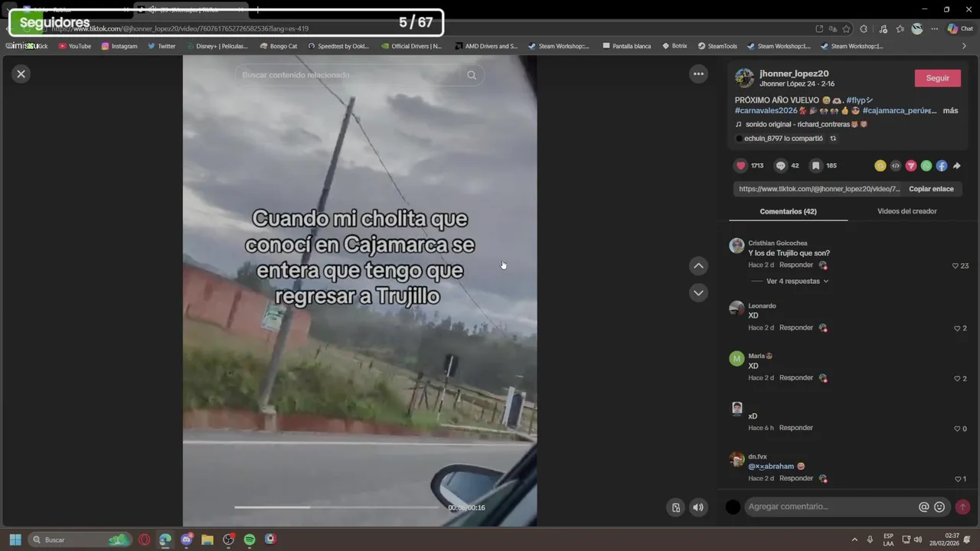Open the Spotify icon in the taskbar
The height and width of the screenshot is (551, 980).
tap(250, 540)
